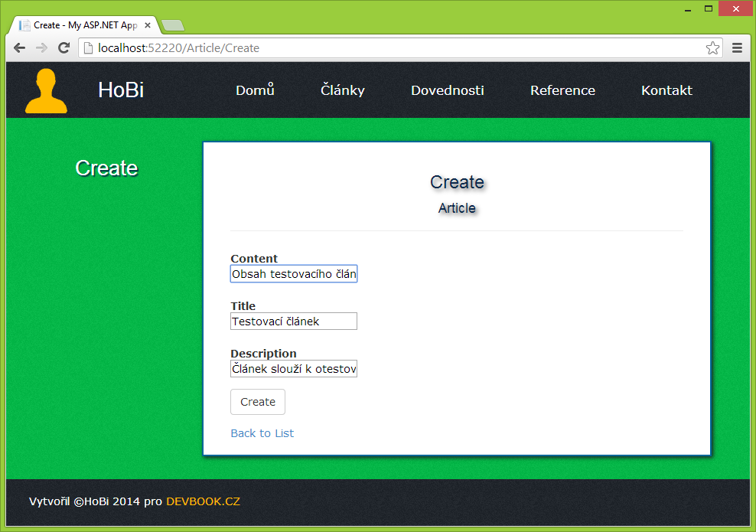756x532 pixels.
Task: Open the DEVBOOK.CZ footer link
Action: pos(203,501)
